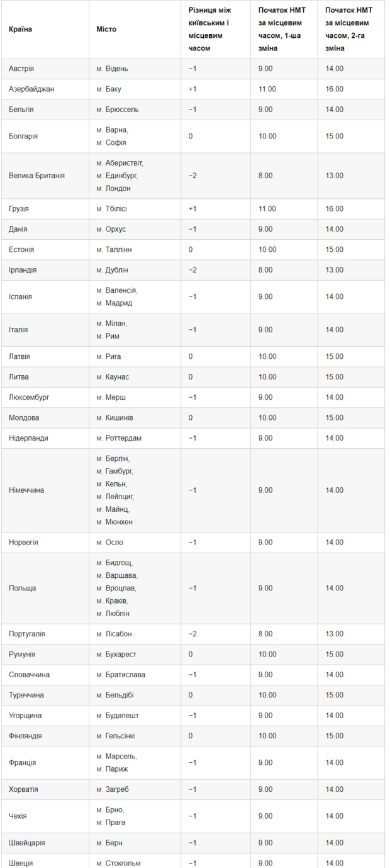Select the "м. Гельсінкі" city cell
Image resolution: width=390 pixels, height=868 pixels.
pyautogui.click(x=116, y=736)
